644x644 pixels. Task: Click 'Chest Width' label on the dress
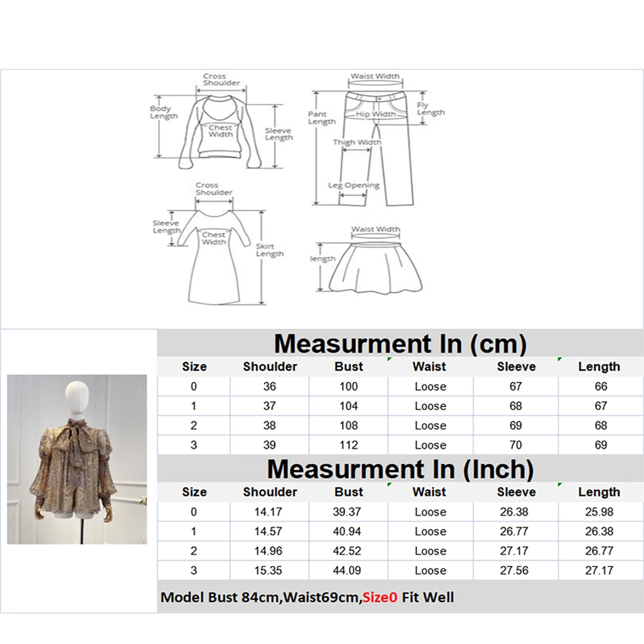click(213, 238)
